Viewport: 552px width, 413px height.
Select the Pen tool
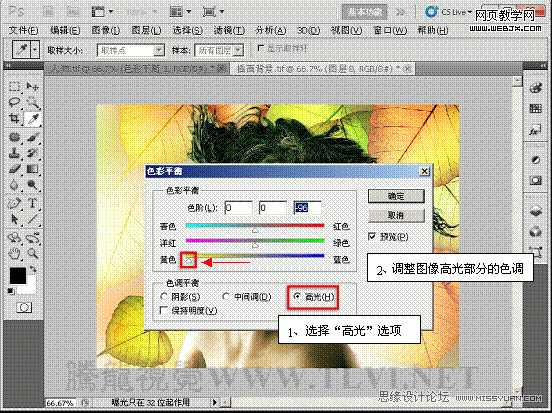coord(14,203)
